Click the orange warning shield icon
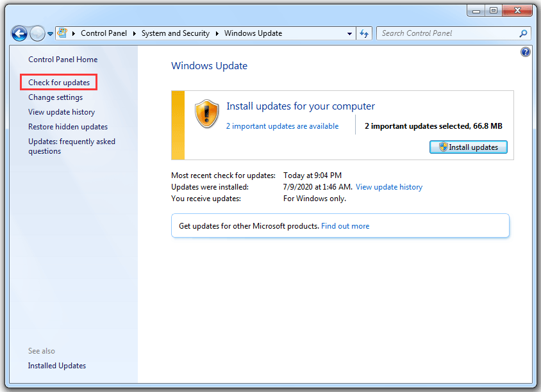Viewport: 541px width, 392px height. tap(206, 114)
